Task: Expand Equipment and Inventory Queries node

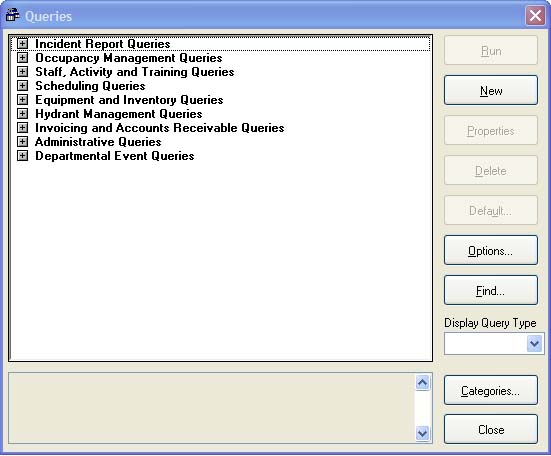Action: click(x=22, y=100)
